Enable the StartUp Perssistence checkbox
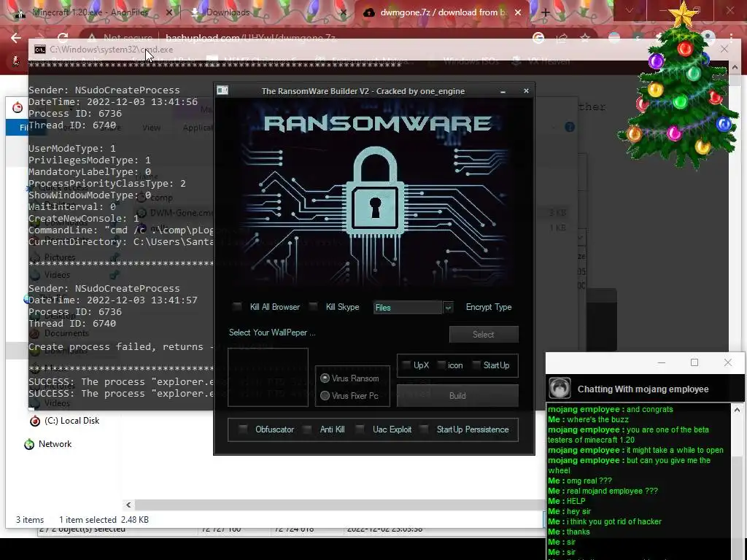This screenshot has height=560, width=747. pyautogui.click(x=424, y=429)
